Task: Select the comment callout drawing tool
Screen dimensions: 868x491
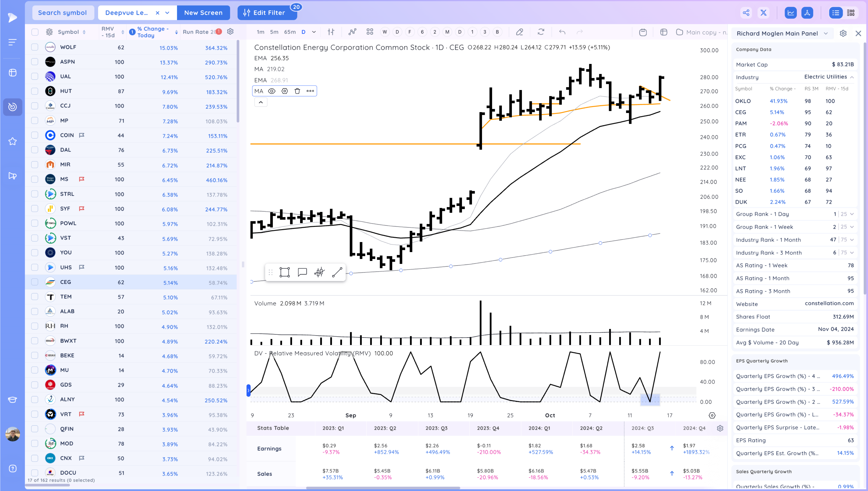Action: point(302,272)
